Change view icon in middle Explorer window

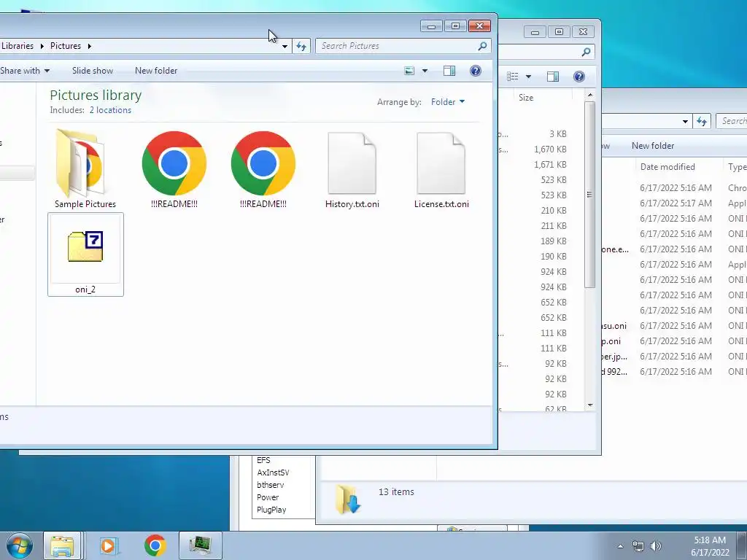tap(513, 77)
